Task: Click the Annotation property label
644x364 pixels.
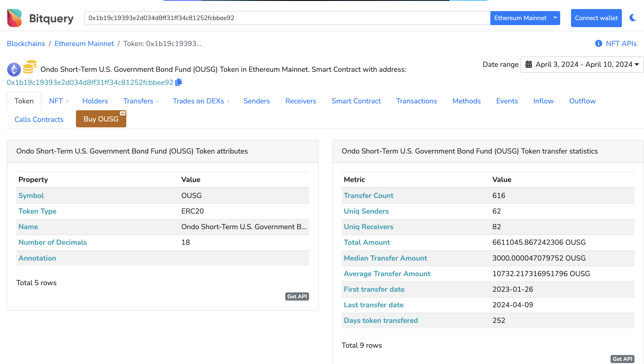Action: tap(37, 258)
